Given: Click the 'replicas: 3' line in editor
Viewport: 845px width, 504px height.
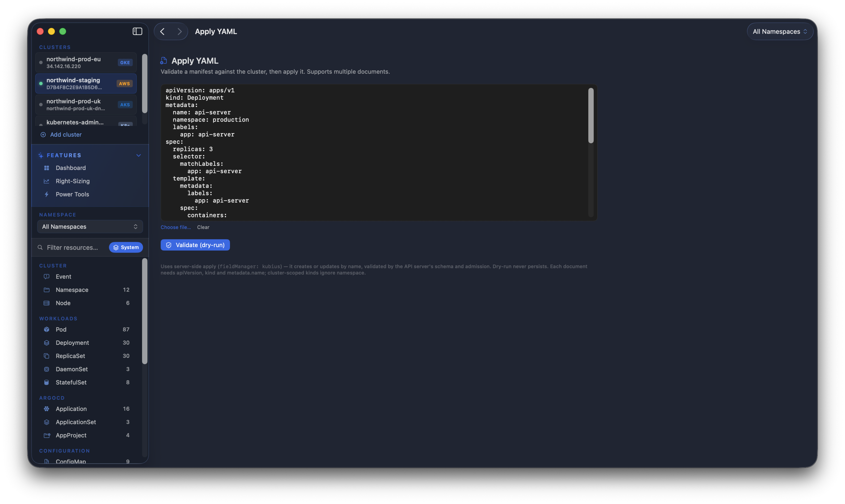Looking at the screenshot, I should [193, 149].
